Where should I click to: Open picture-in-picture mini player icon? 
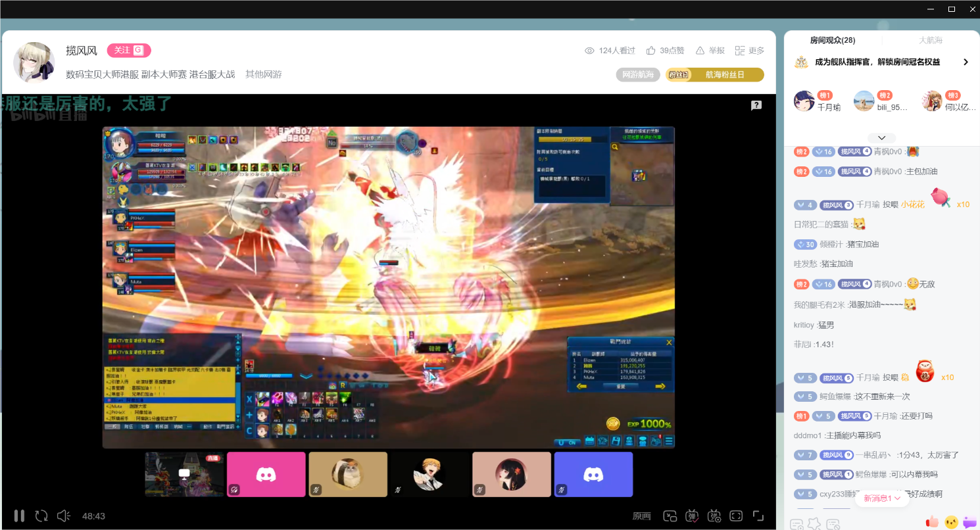[670, 516]
